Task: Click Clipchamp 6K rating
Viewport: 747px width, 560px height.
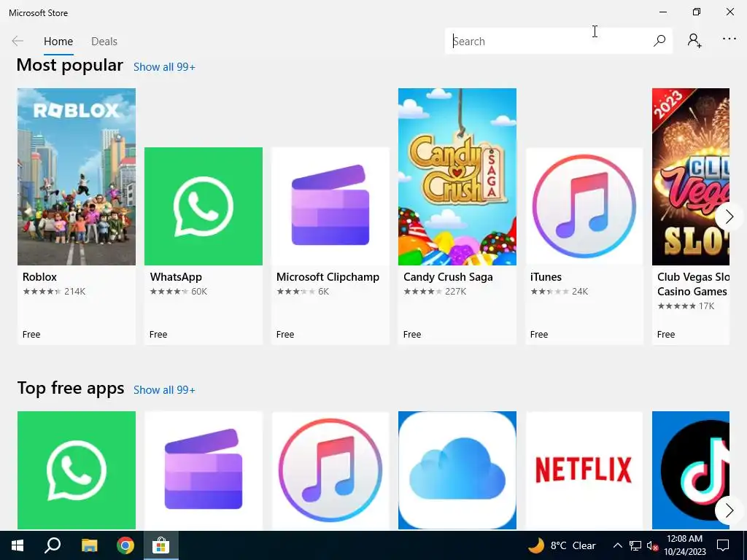Action: pyautogui.click(x=303, y=292)
